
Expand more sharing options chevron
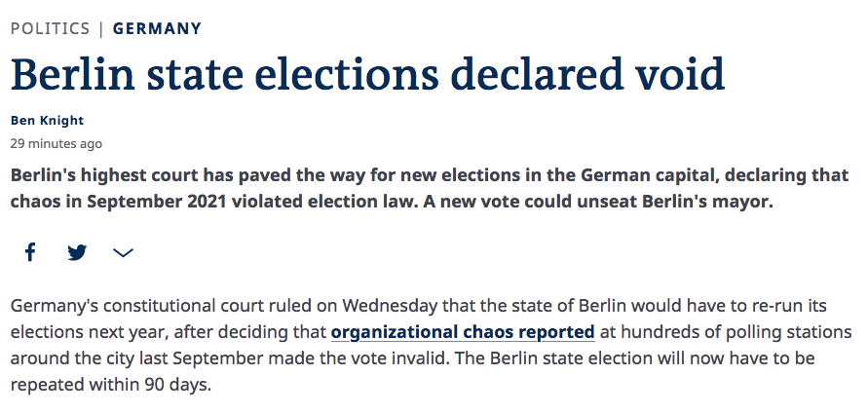[x=123, y=253]
